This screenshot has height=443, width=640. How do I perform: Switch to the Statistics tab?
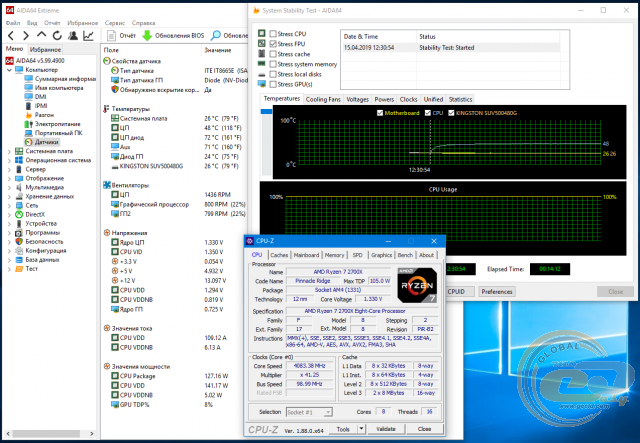tap(460, 99)
